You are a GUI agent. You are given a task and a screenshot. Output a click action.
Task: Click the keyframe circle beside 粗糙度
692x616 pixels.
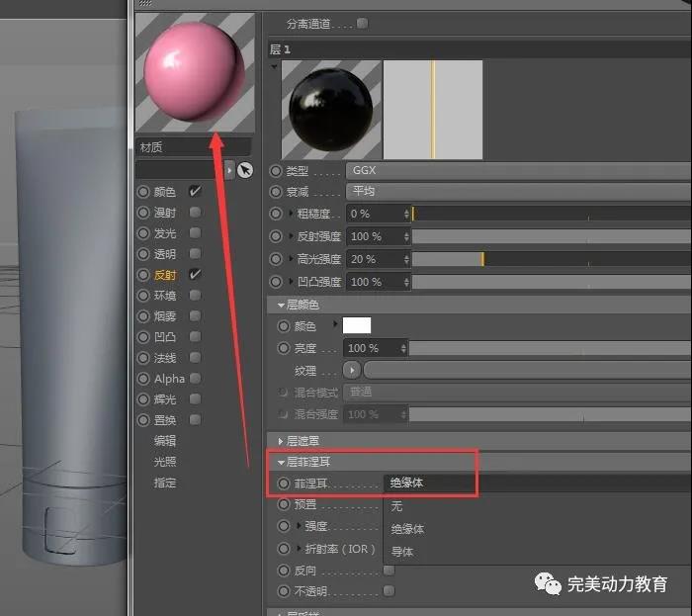(276, 214)
